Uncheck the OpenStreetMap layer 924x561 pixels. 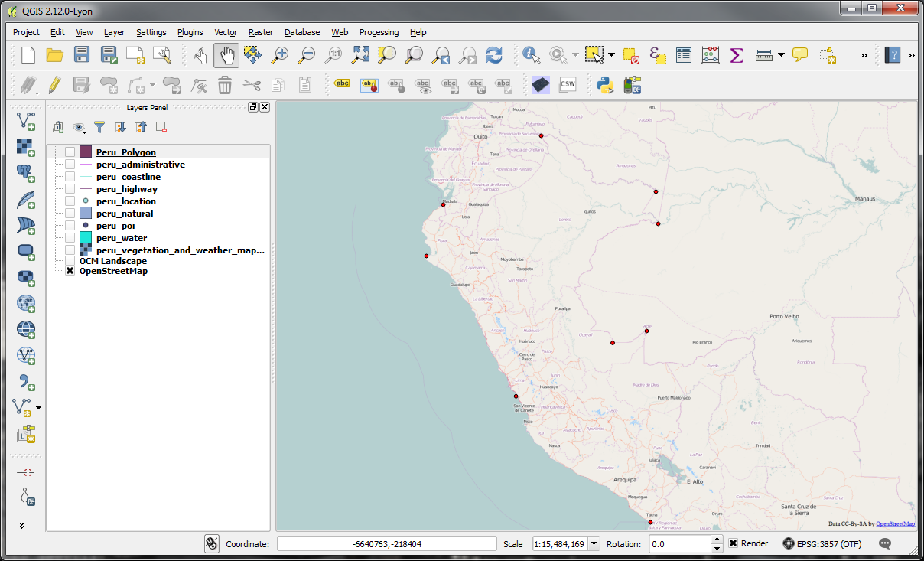pos(70,271)
